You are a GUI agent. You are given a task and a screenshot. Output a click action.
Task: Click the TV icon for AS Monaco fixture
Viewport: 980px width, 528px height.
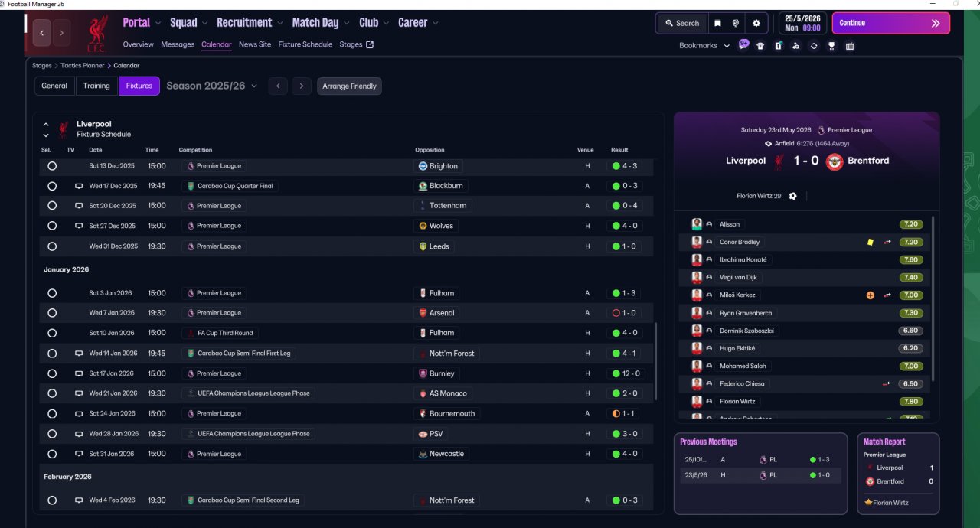(78, 393)
